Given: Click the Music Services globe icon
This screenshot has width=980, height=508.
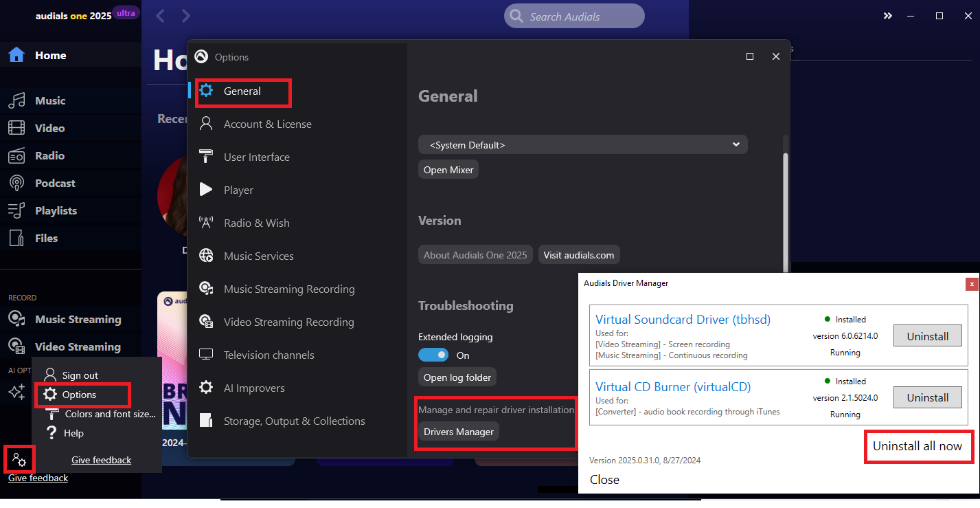Looking at the screenshot, I should pos(206,256).
